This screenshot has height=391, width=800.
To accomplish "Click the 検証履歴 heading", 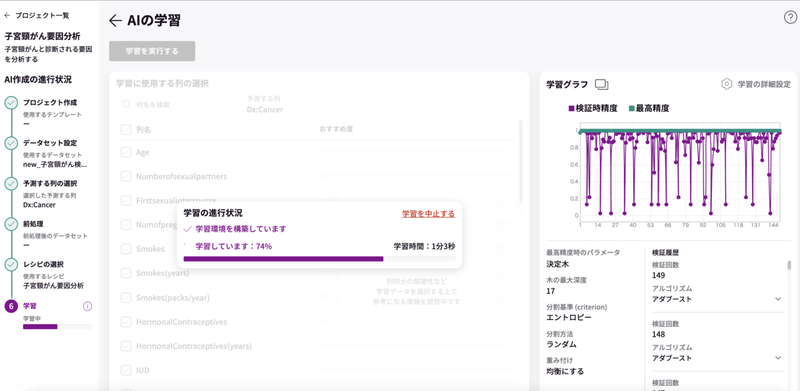I will pyautogui.click(x=665, y=252).
